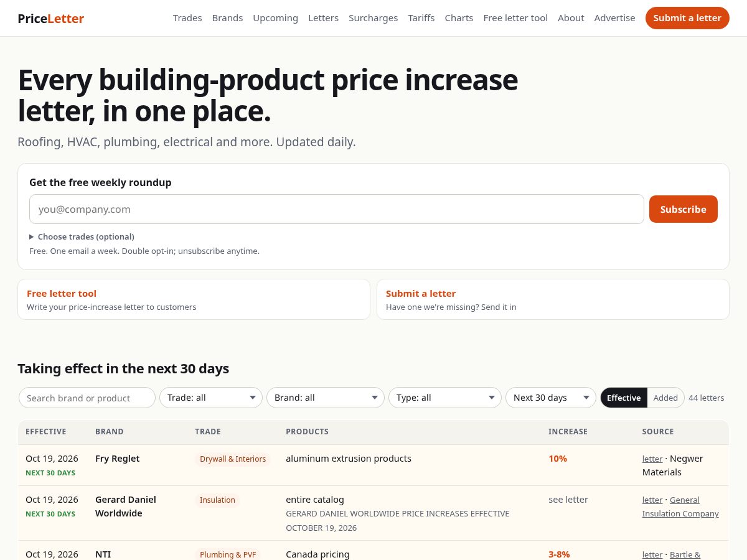The width and height of the screenshot is (747, 560).
Task: Open the Surcharges nav item
Action: (373, 18)
